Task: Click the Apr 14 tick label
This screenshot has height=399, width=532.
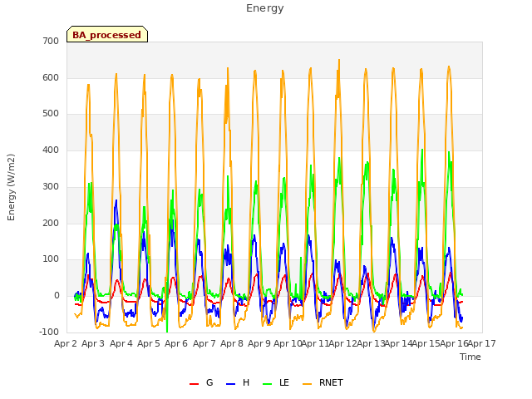Action: pyautogui.click(x=398, y=343)
